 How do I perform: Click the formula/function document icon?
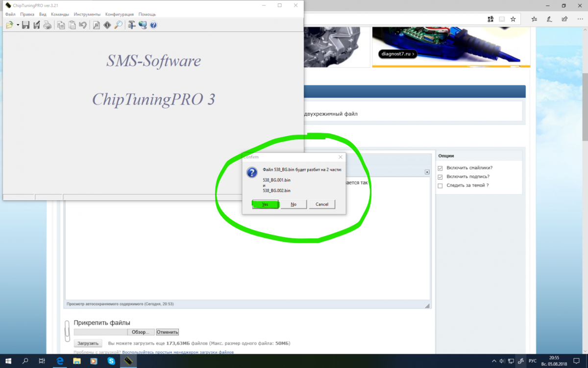tap(97, 25)
